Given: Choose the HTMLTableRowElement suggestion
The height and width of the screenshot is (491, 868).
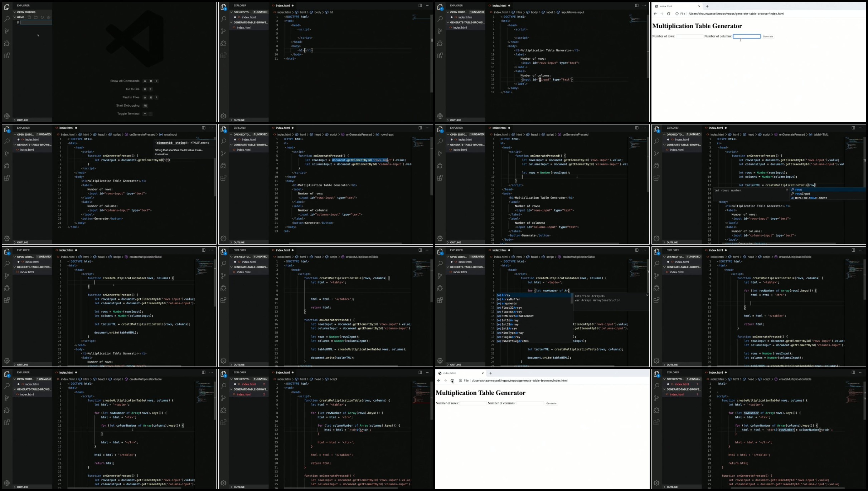Looking at the screenshot, I should click(x=828, y=198).
